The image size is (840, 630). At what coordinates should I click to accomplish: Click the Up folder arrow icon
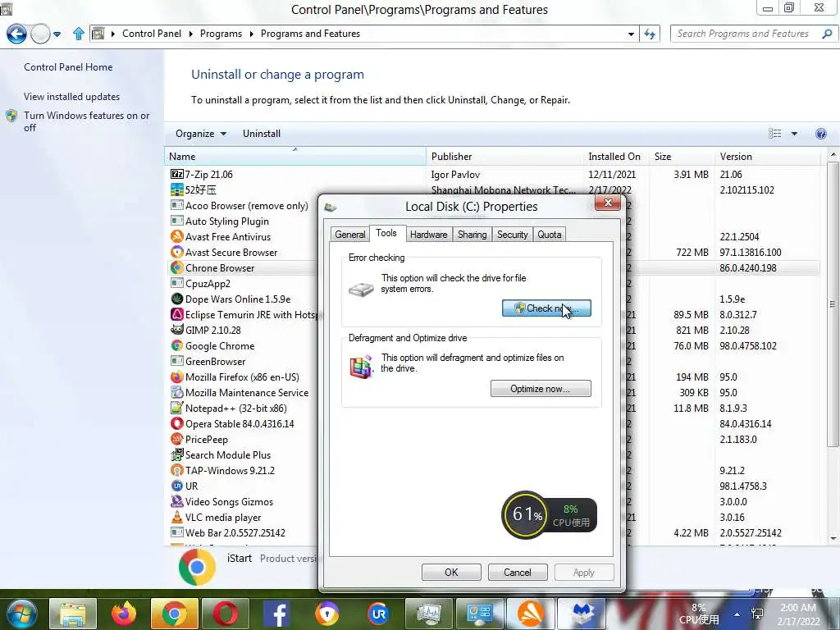(x=79, y=34)
